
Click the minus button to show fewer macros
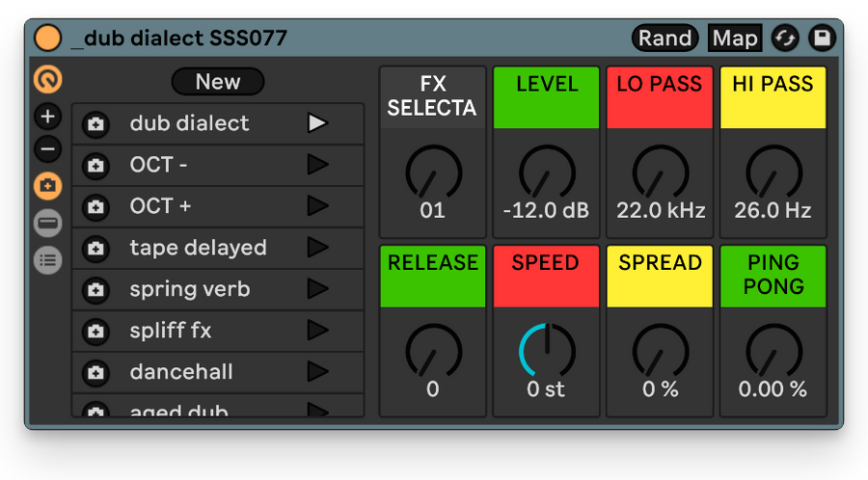click(x=47, y=149)
